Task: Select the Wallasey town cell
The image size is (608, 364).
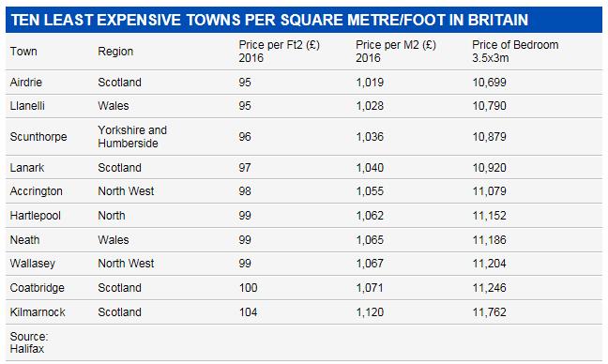Action: click(33, 264)
